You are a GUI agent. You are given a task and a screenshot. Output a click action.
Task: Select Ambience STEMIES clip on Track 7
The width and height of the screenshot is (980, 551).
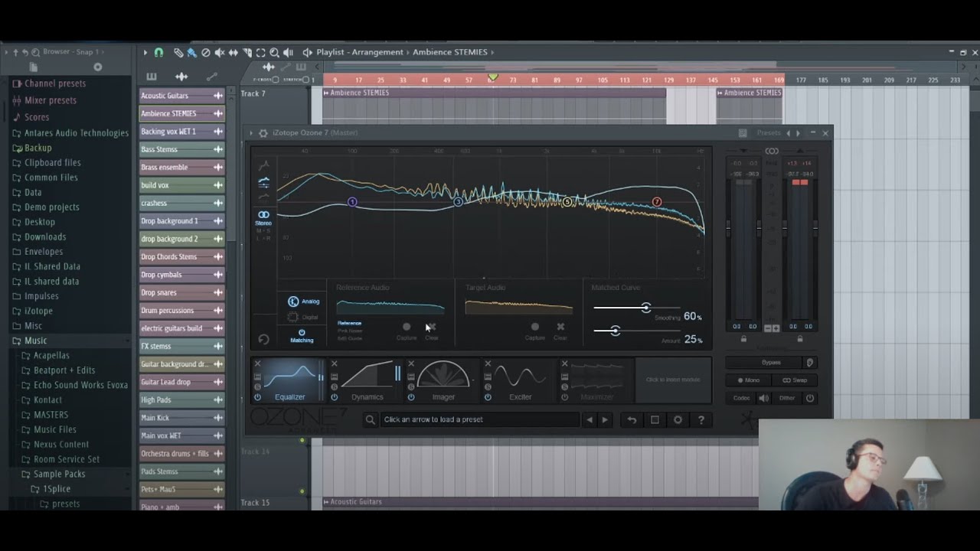click(494, 93)
